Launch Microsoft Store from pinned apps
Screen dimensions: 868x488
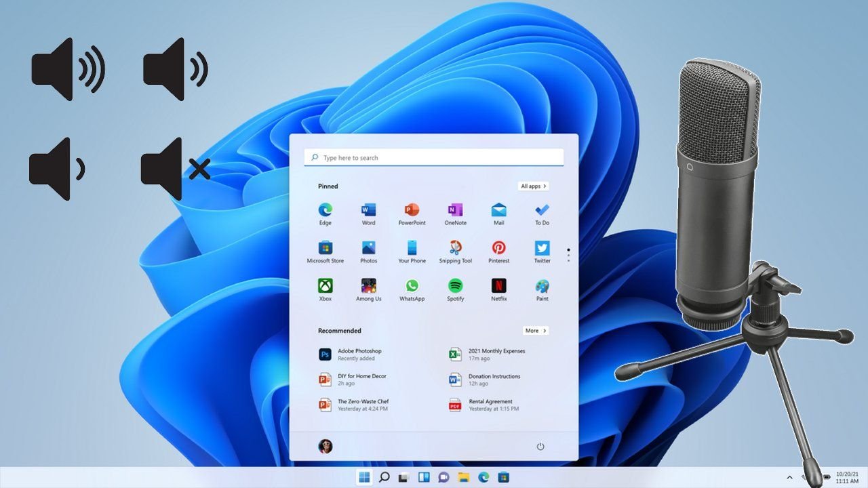[x=325, y=252]
